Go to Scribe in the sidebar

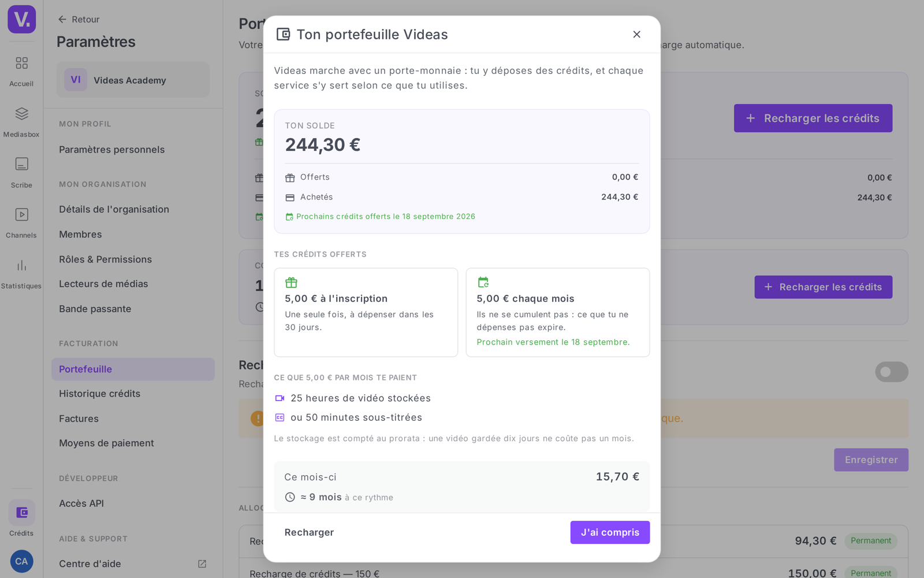tap(21, 172)
